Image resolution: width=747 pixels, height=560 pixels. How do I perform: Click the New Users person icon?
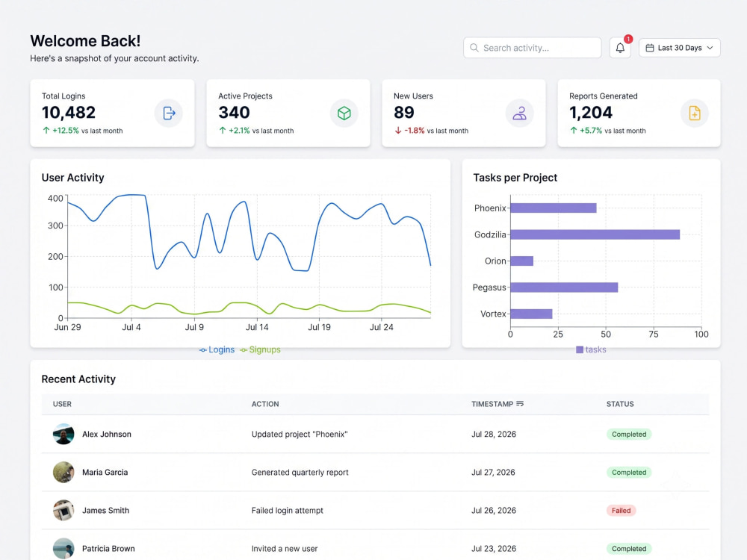pos(519,113)
